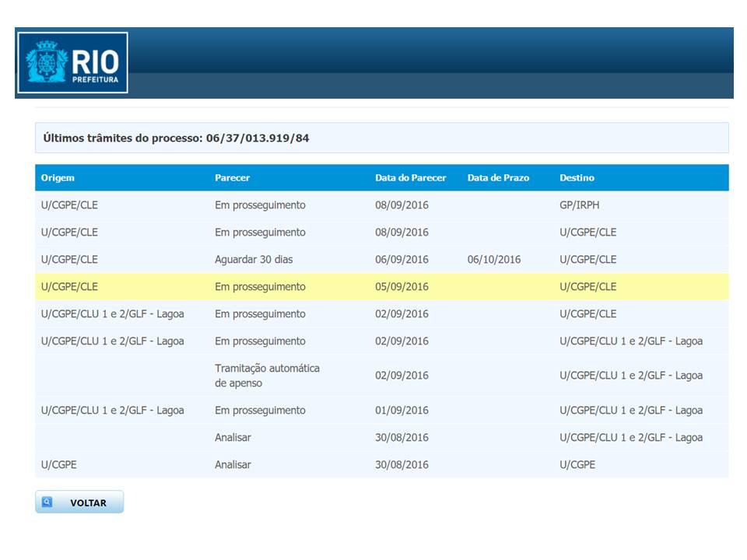Click date 06/09/2016 cell
Viewport: 747px width, 560px height.
(402, 260)
